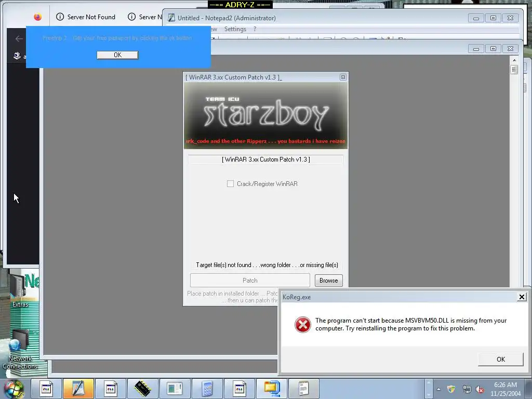Dismiss the KoReg.exe error with OK
The width and height of the screenshot is (532, 399).
(500, 360)
